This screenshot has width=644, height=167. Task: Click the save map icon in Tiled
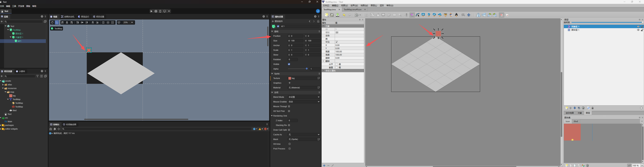[337, 15]
